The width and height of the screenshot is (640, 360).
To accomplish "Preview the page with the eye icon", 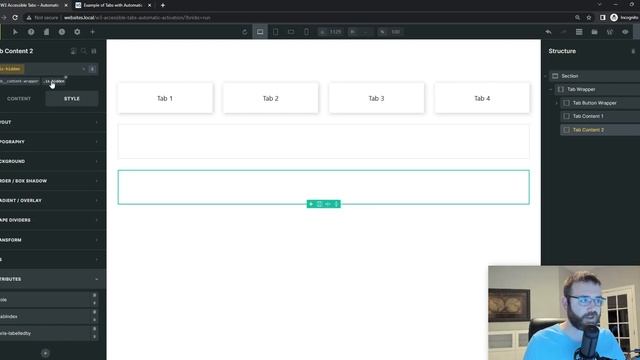I will pos(625,32).
